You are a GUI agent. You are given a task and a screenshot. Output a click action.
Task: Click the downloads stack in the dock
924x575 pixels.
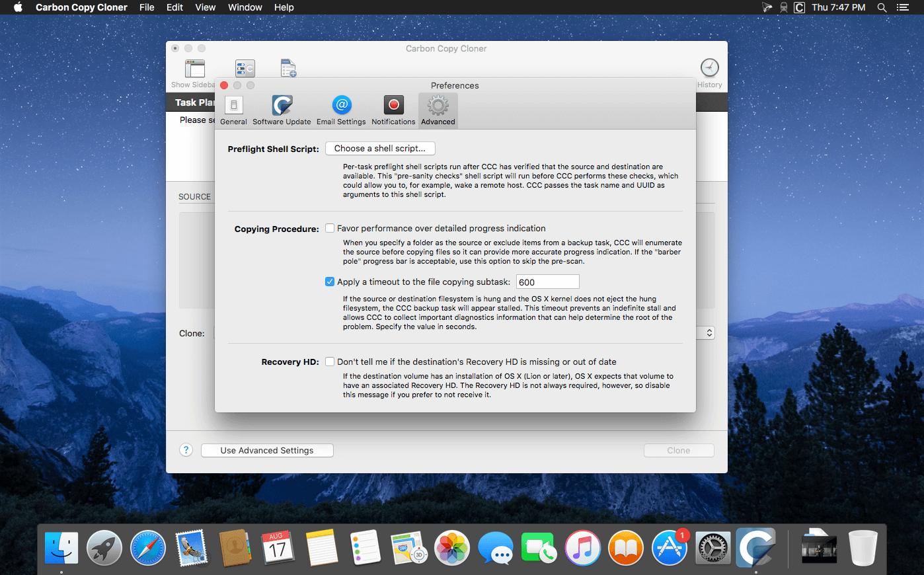click(x=820, y=548)
